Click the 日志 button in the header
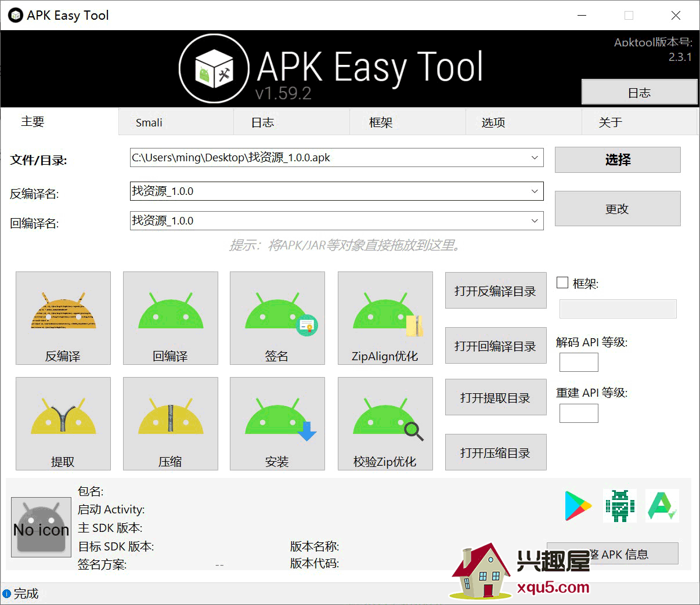Viewport: 700px width, 605px height. [x=640, y=92]
